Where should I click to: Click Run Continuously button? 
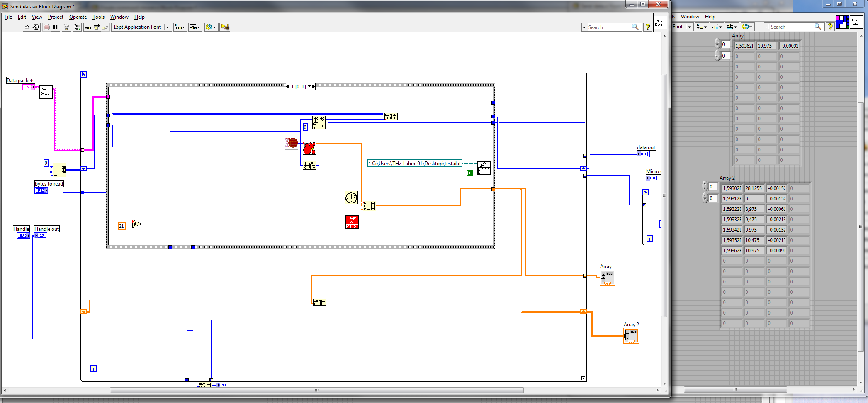tap(36, 27)
